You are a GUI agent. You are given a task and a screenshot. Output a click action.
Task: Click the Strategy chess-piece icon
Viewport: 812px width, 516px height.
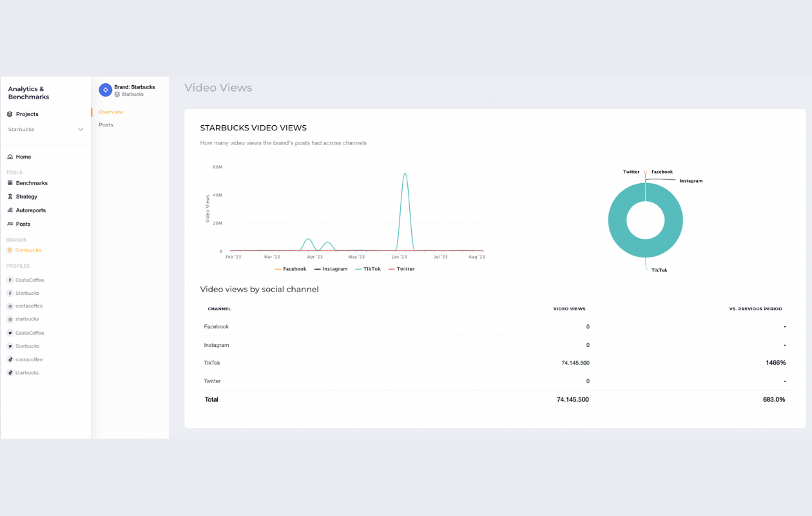click(x=10, y=197)
